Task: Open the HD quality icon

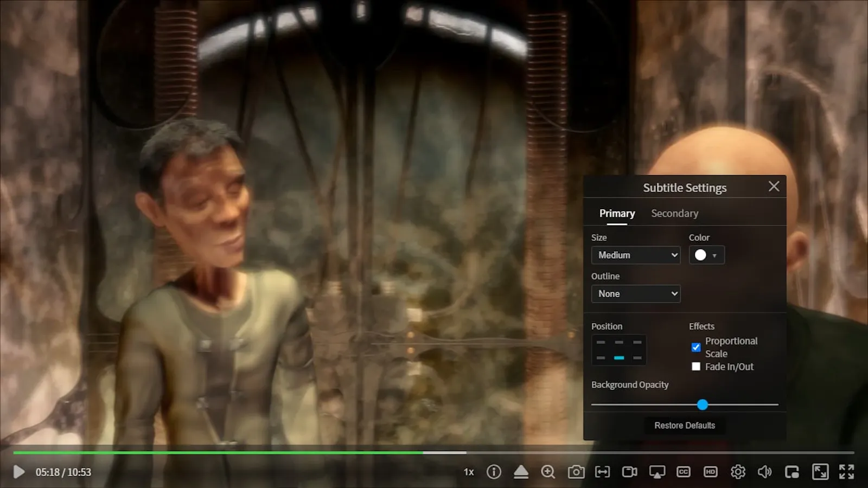Action: tap(711, 472)
